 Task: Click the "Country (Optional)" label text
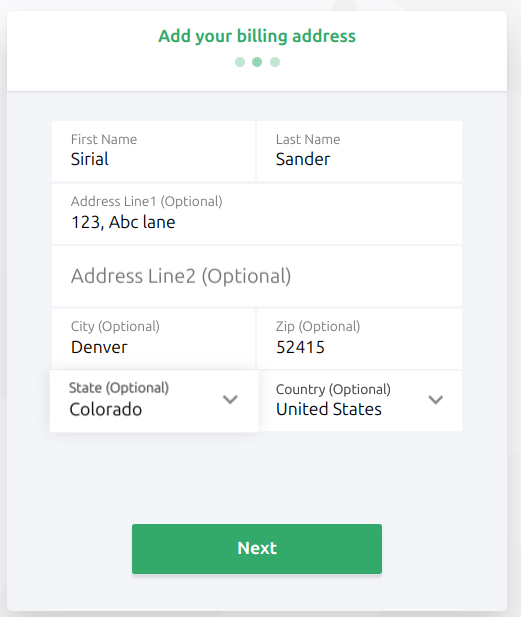(x=333, y=390)
